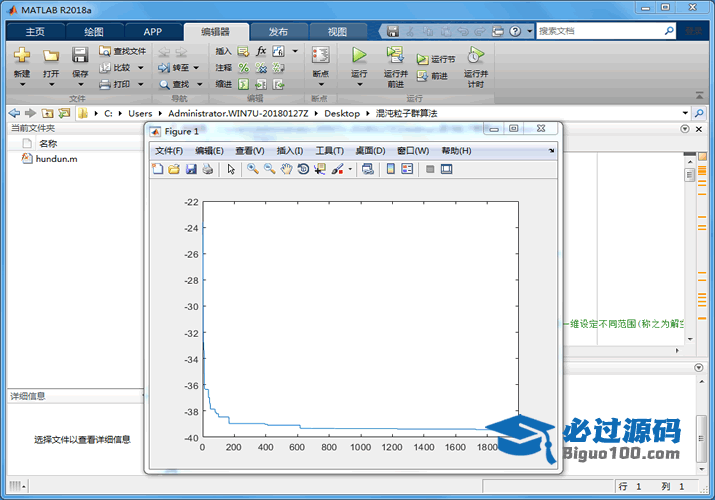Select the Data Cursor tool
The height and width of the screenshot is (500, 715).
pyautogui.click(x=320, y=169)
